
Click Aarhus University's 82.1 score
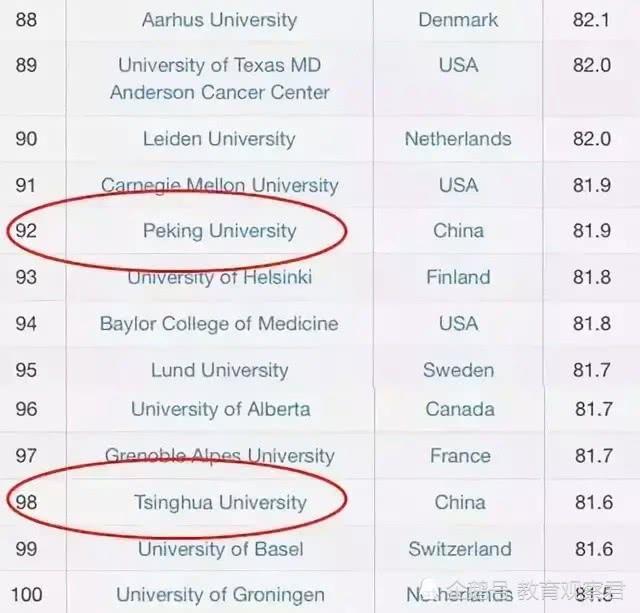click(x=592, y=20)
